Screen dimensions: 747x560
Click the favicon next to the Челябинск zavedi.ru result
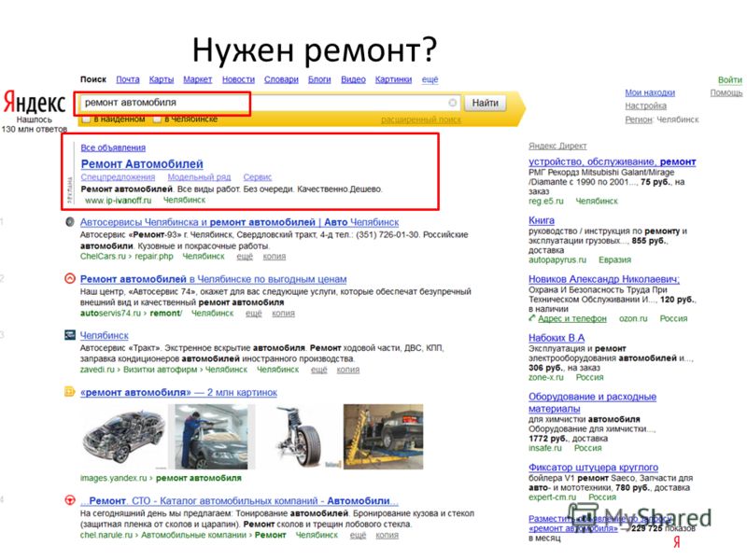point(70,335)
